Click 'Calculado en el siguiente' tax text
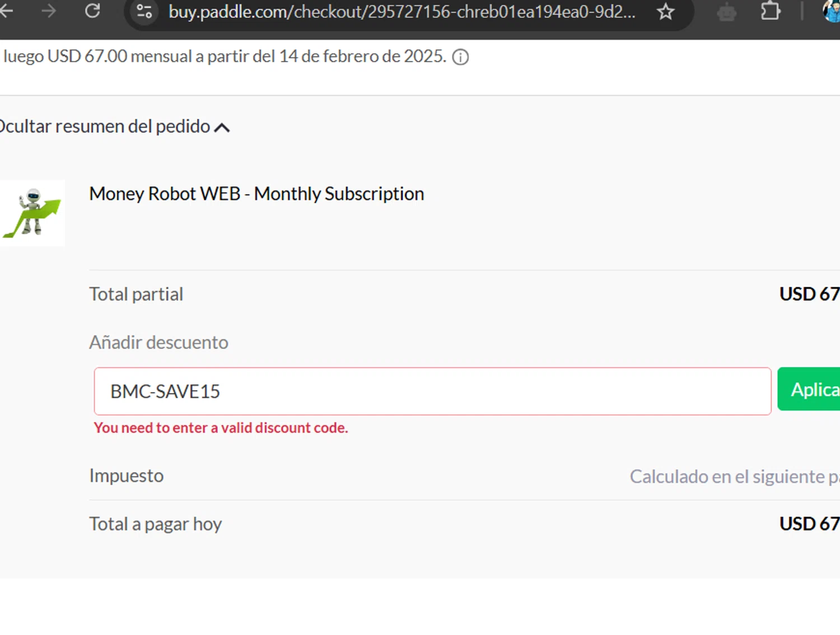840x635 pixels. [x=735, y=477]
